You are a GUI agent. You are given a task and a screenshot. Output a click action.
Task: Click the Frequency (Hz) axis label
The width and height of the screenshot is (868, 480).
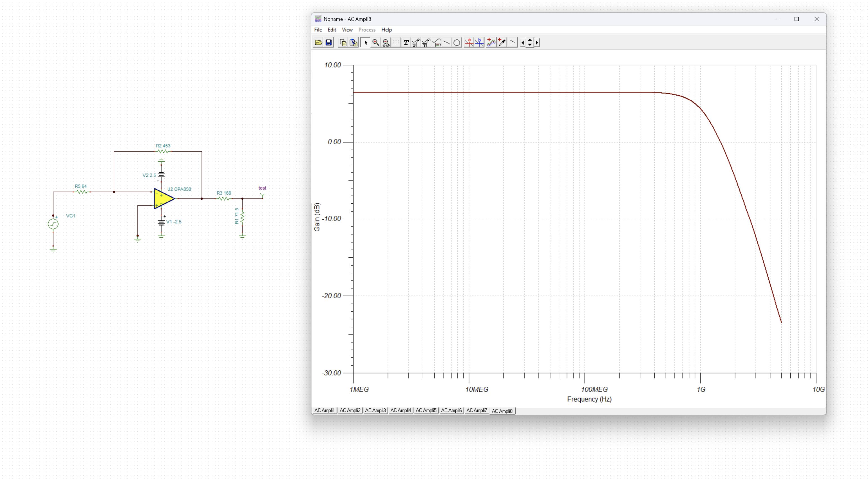click(x=589, y=399)
